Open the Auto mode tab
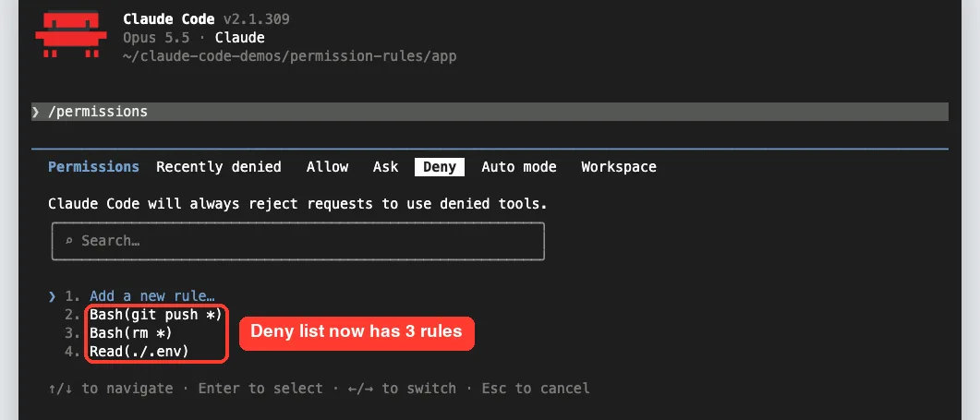980x420 pixels. click(x=519, y=167)
